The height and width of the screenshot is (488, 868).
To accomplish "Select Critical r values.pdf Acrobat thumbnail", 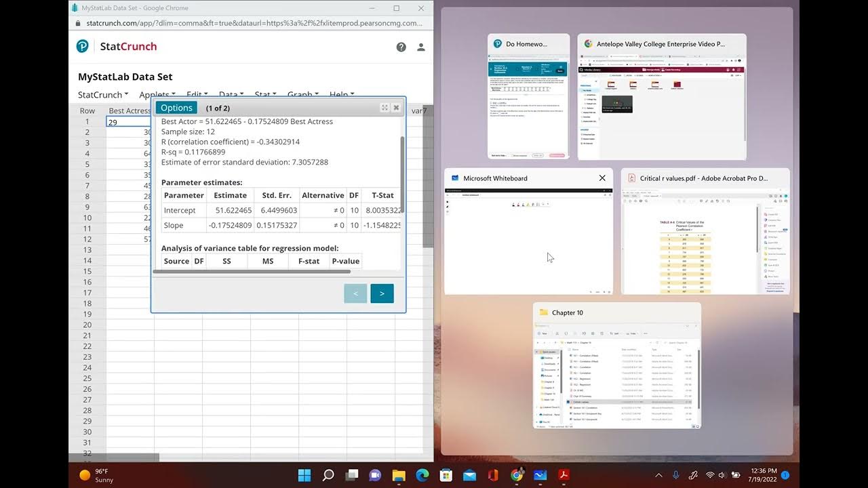I will tap(705, 231).
